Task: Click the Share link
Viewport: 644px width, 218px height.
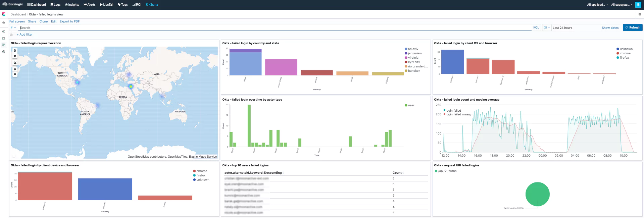Action: [x=32, y=21]
